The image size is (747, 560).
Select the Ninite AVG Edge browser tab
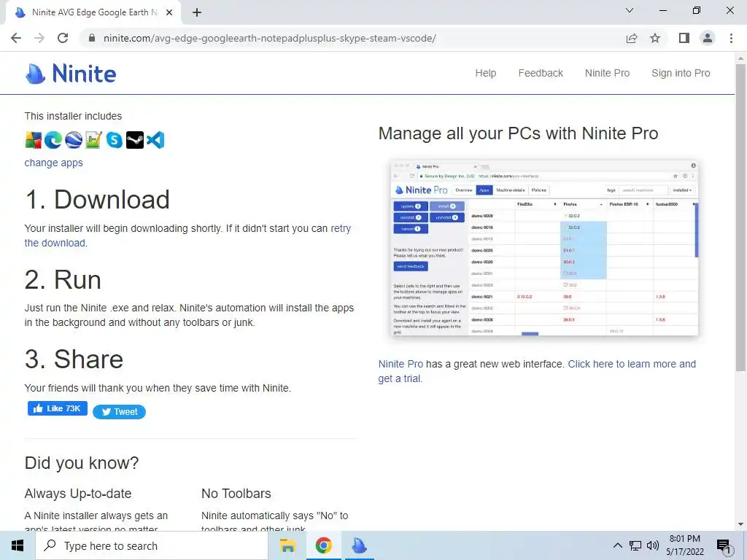(93, 12)
